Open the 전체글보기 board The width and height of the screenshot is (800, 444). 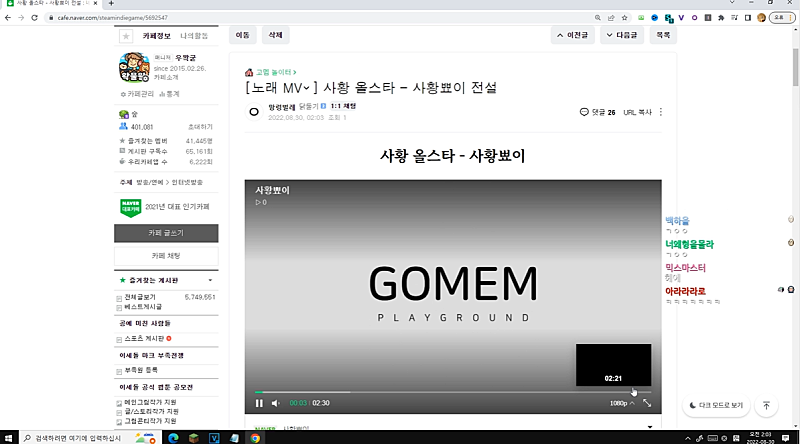pos(140,297)
